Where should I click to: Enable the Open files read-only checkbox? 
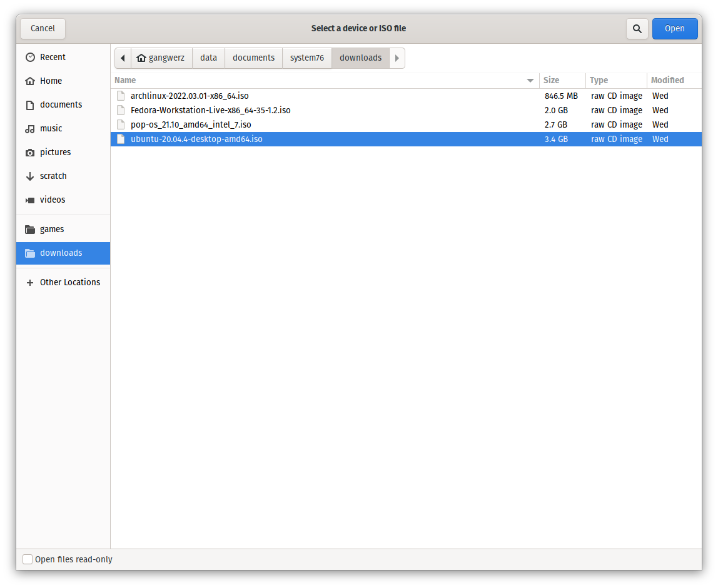point(28,559)
